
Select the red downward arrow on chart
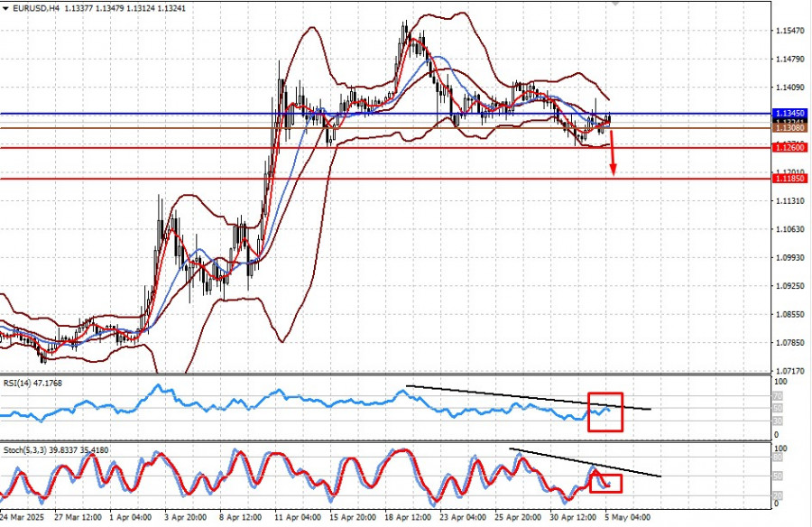(x=613, y=153)
